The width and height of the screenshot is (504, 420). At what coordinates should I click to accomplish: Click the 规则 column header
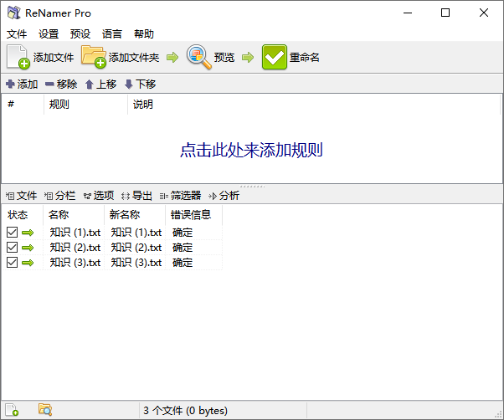[x=86, y=105]
